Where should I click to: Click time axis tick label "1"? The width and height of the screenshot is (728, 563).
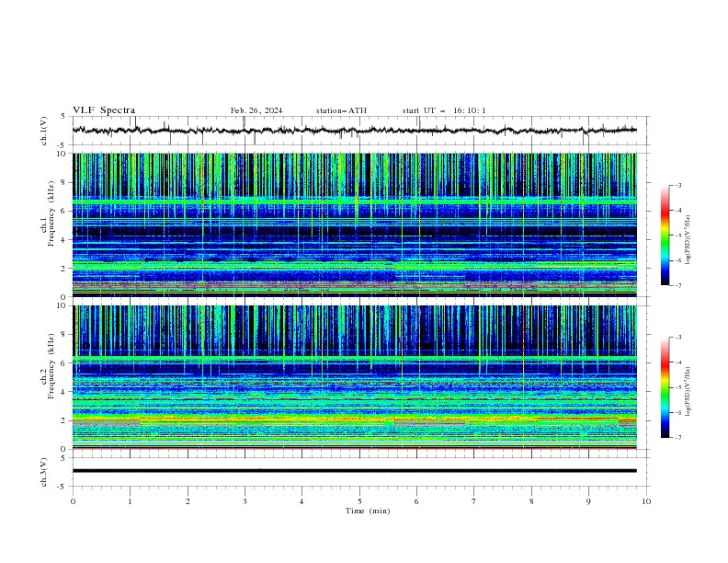click(130, 501)
